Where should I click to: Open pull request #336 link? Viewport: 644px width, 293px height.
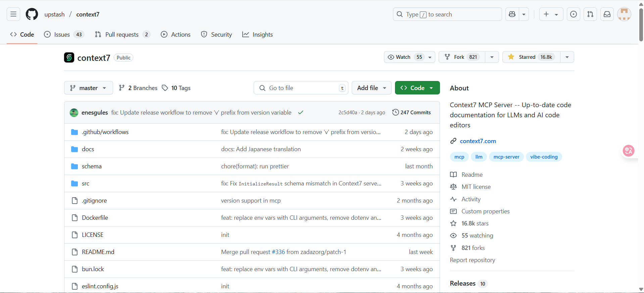[278, 252]
